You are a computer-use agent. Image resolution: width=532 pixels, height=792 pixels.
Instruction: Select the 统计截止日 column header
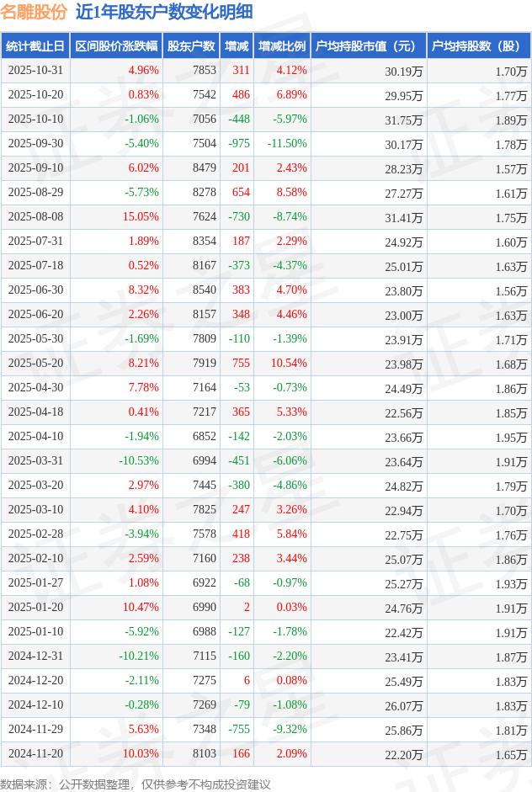(35, 46)
